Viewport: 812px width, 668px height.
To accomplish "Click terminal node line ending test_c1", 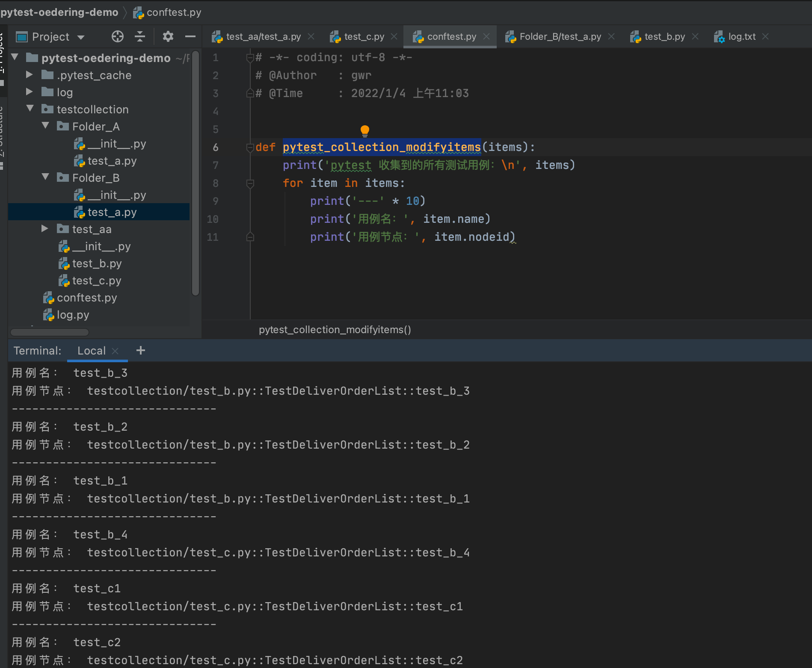I will click(237, 606).
